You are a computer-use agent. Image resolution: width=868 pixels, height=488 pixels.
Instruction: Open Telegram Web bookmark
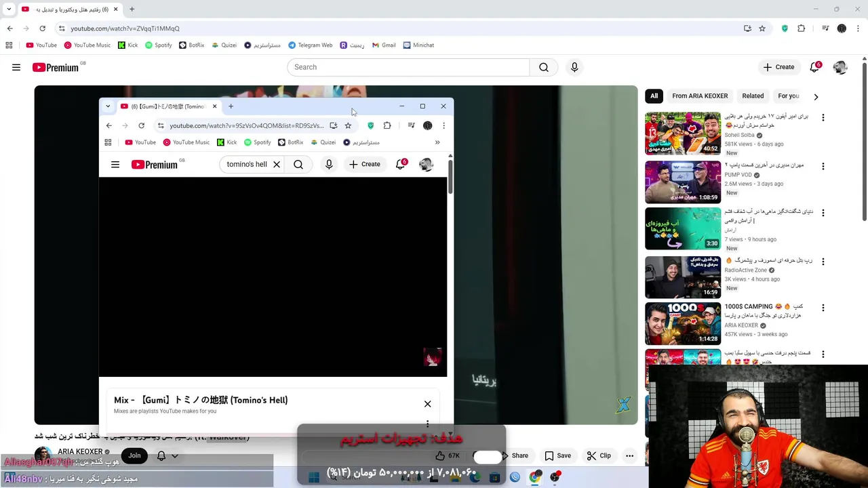point(311,45)
